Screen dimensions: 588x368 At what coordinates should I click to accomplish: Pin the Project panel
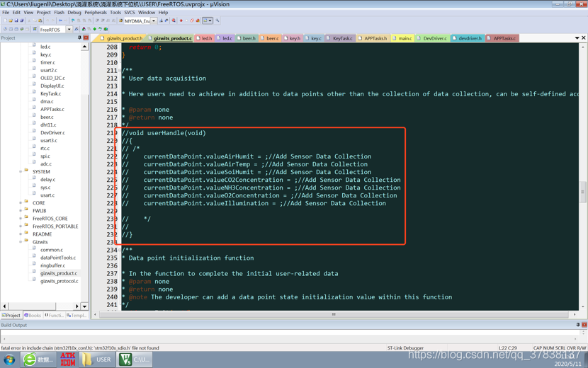click(x=79, y=38)
